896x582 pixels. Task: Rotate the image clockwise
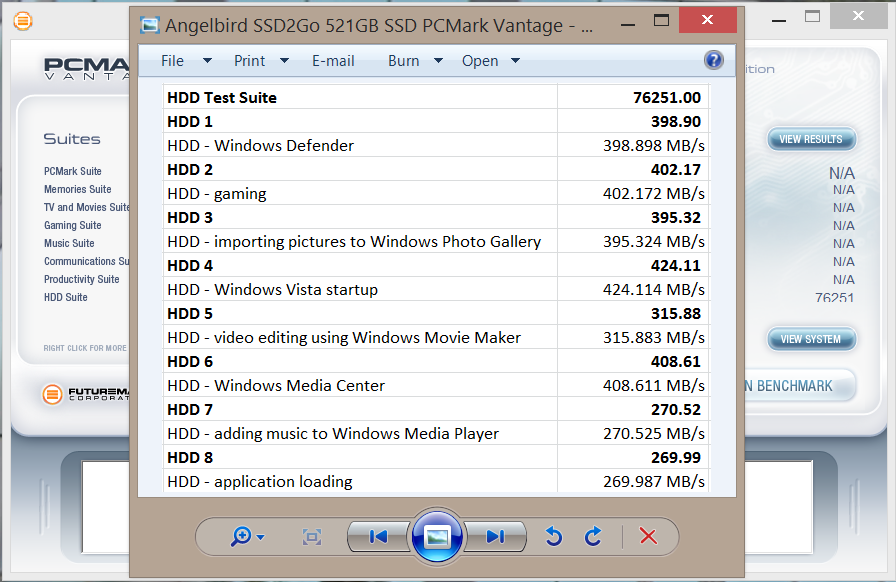pyautogui.click(x=593, y=537)
